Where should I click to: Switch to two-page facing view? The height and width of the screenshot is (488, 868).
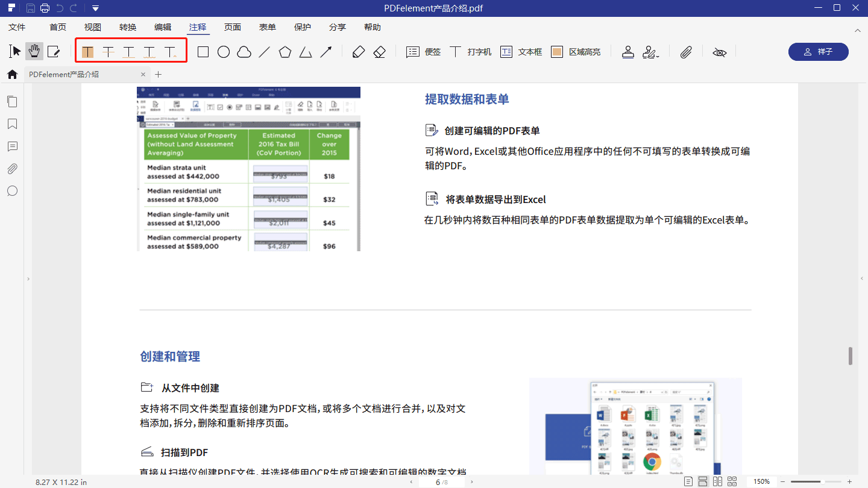pos(717,482)
